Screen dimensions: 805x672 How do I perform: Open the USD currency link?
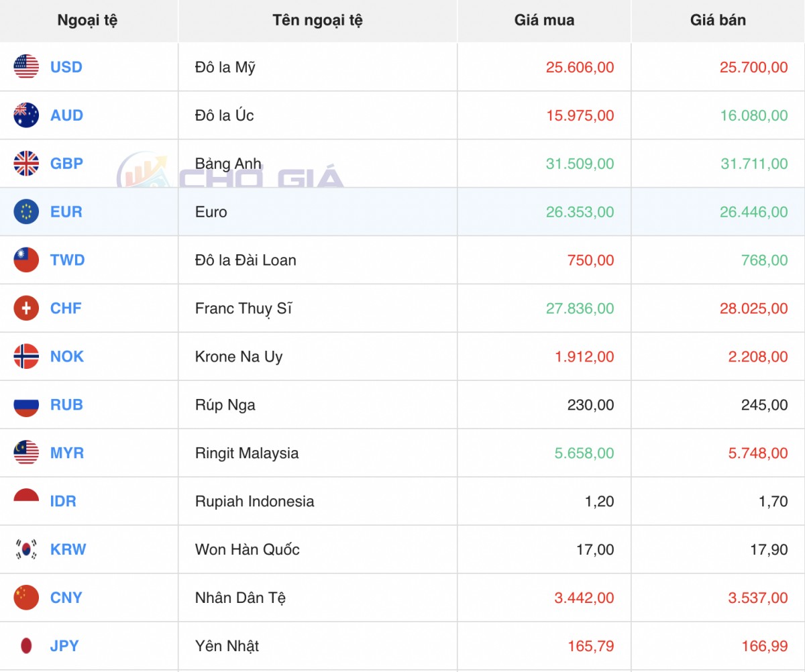[66, 67]
